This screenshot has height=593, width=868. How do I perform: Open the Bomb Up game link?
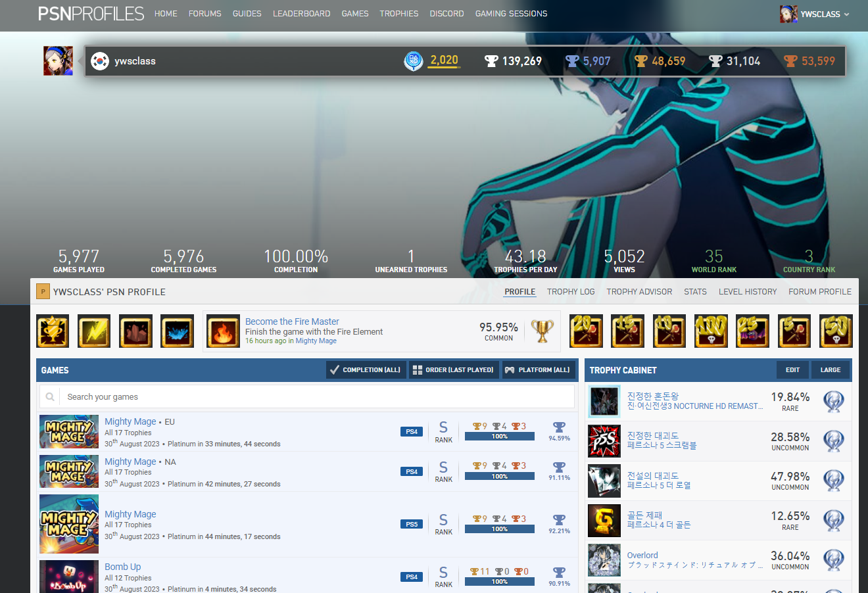[x=122, y=567]
